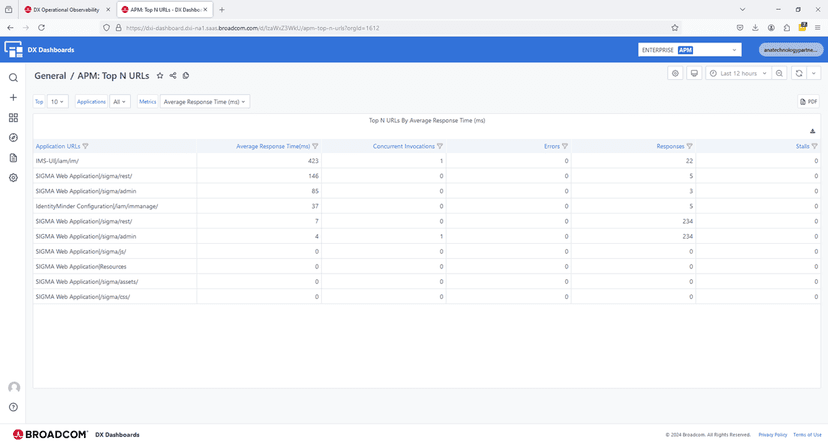Click the PDF export button

point(809,102)
